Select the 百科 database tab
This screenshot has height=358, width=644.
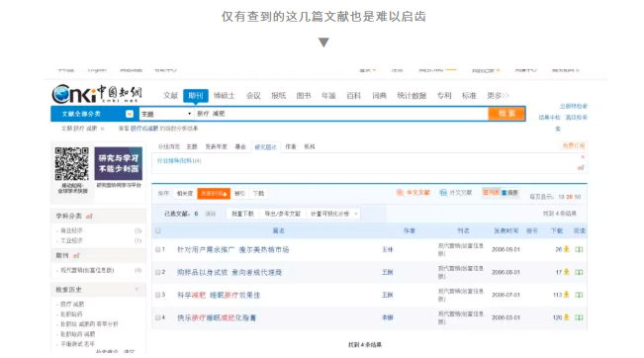tap(353, 96)
